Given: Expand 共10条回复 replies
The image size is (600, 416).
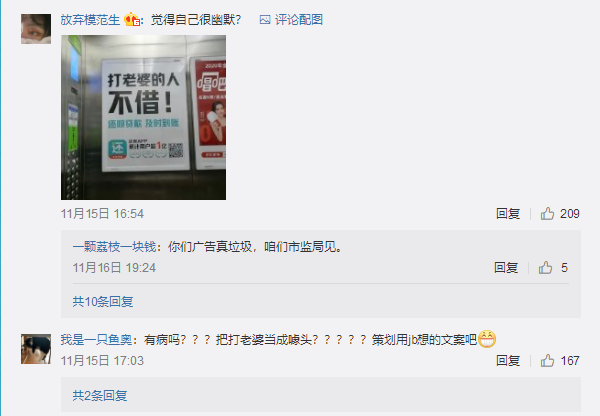Looking at the screenshot, I should [x=103, y=302].
